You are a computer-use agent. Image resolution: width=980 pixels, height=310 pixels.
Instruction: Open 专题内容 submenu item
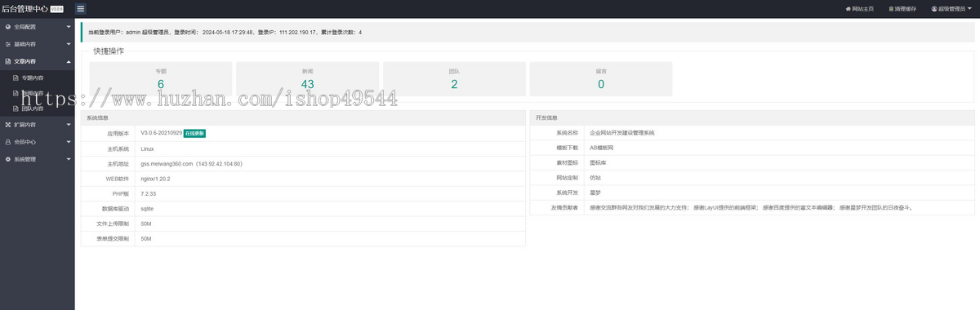[x=37, y=77]
